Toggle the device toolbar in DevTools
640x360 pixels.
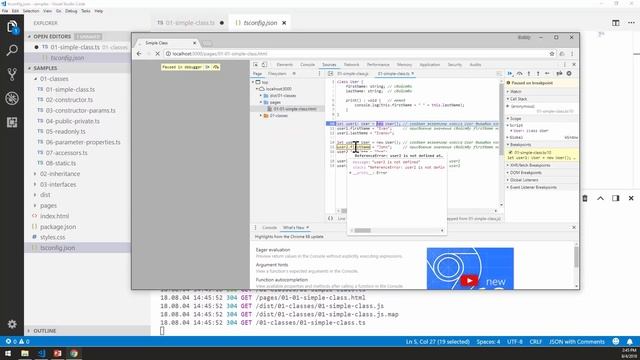tap(264, 64)
